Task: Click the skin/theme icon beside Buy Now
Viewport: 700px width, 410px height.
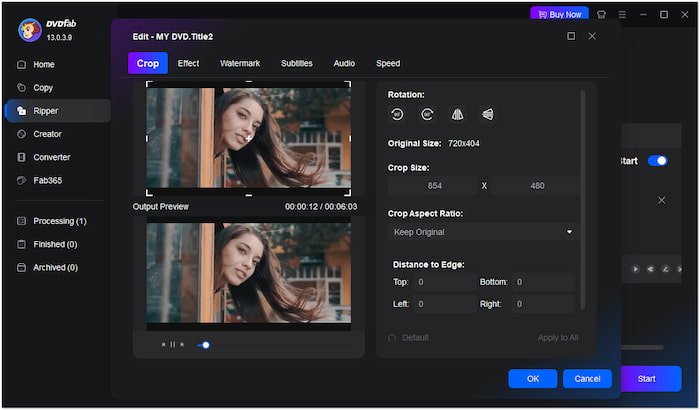Action: point(602,15)
